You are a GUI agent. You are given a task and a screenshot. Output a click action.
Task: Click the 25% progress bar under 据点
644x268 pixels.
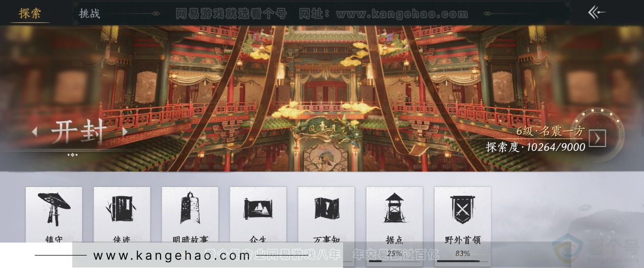click(395, 261)
